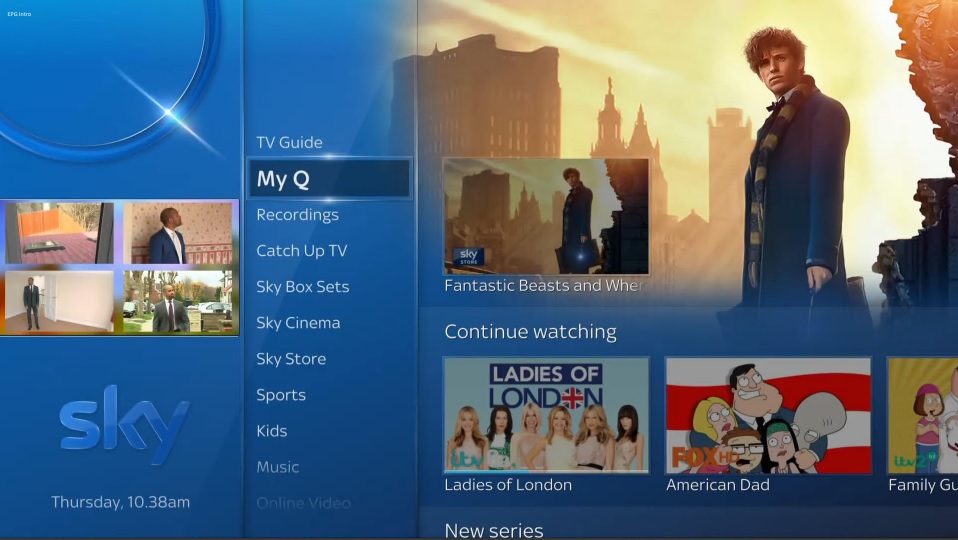Select the dimmed Music menu item
This screenshot has width=958, height=540.
point(277,467)
